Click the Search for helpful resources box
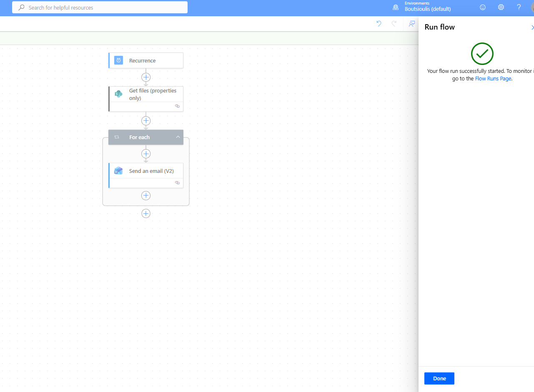Screen dimensions: 534x392 pos(100,7)
